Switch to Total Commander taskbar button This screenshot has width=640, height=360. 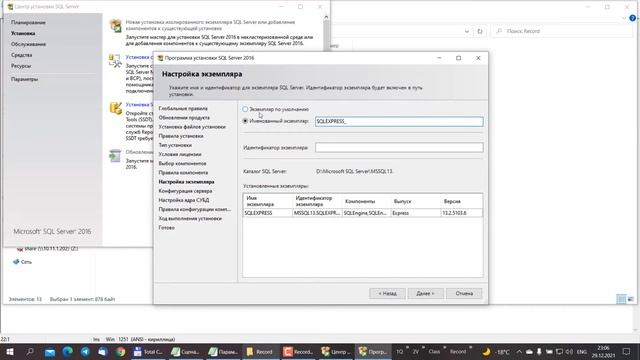148,351
